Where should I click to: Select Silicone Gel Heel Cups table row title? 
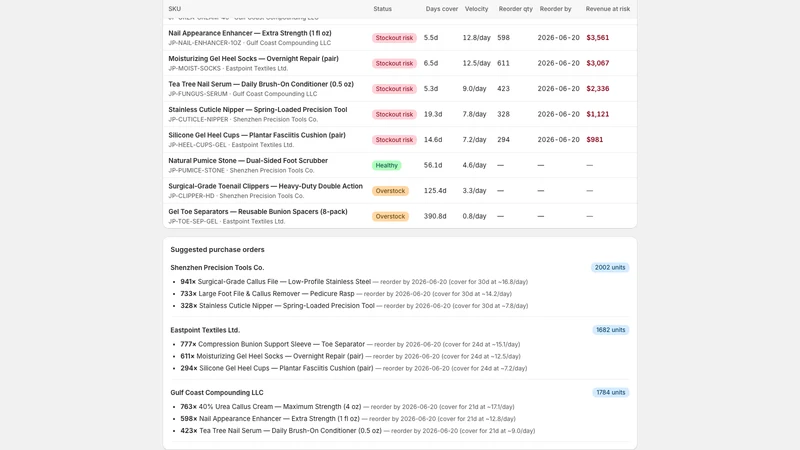click(x=257, y=135)
